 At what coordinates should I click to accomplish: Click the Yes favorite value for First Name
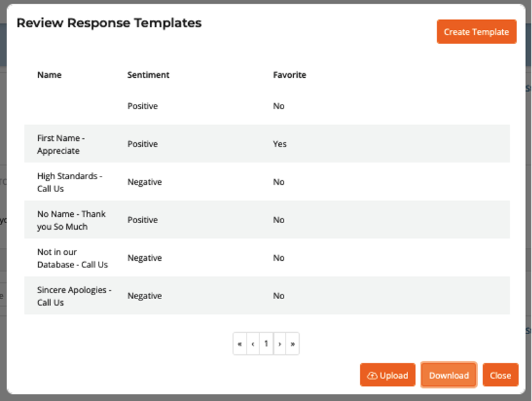[x=280, y=144]
